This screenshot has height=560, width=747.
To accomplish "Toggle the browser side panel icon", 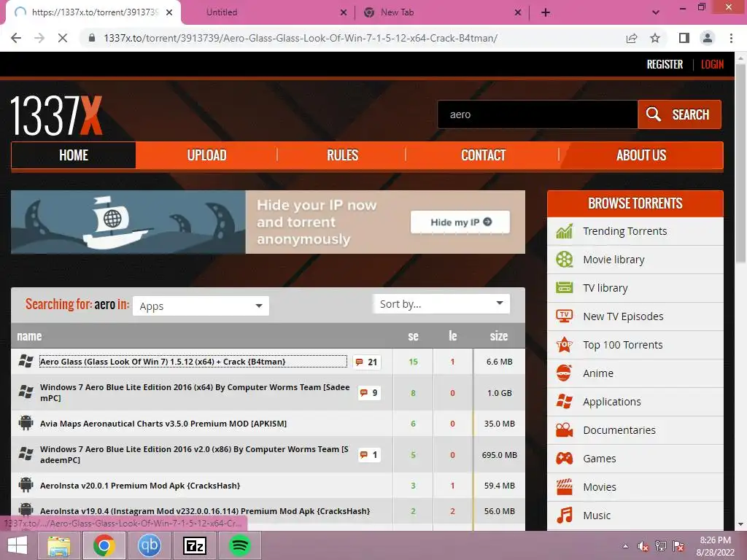I will [684, 38].
